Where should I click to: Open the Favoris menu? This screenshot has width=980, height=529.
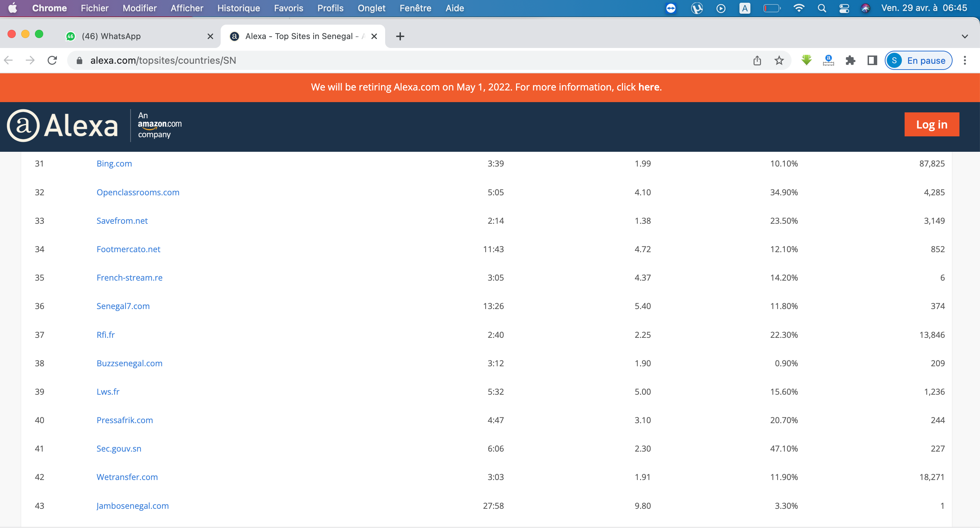pyautogui.click(x=289, y=8)
